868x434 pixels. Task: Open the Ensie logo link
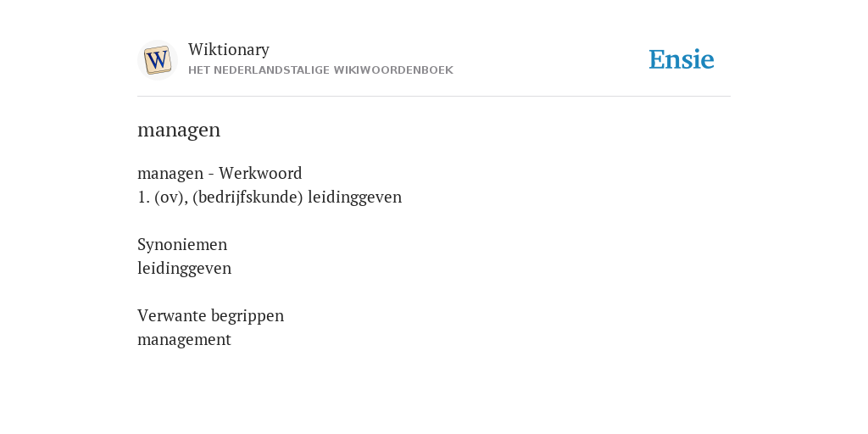(x=682, y=59)
